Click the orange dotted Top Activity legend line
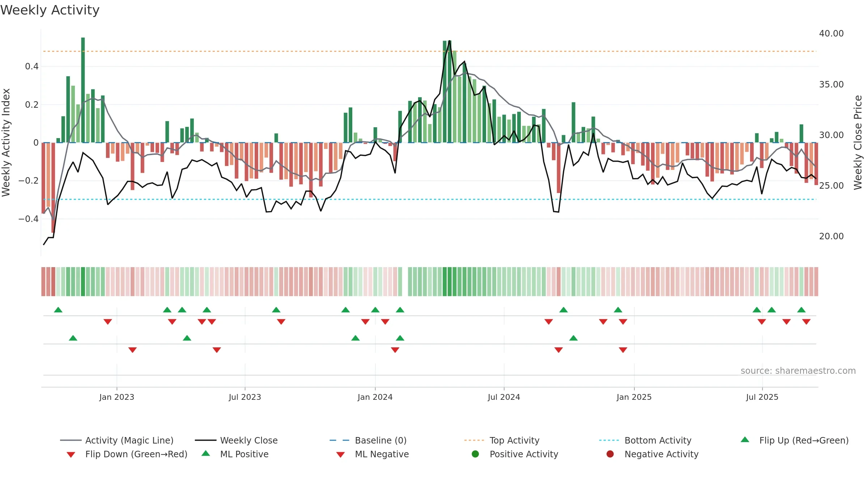868x488 pixels. pos(474,440)
